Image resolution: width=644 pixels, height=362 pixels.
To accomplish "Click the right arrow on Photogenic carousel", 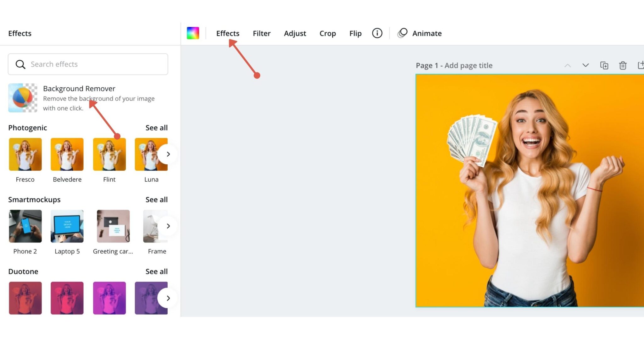I will [168, 154].
